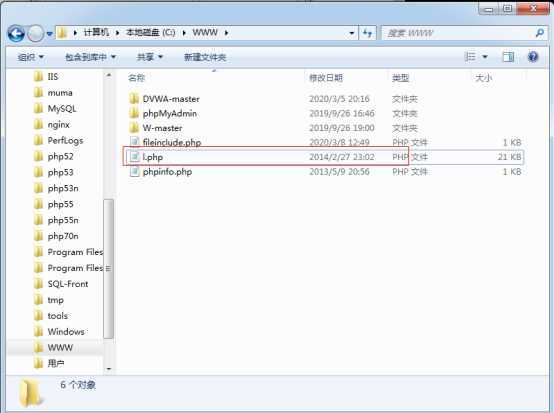Select 计算机 in the address breadcrumb

tap(96, 33)
